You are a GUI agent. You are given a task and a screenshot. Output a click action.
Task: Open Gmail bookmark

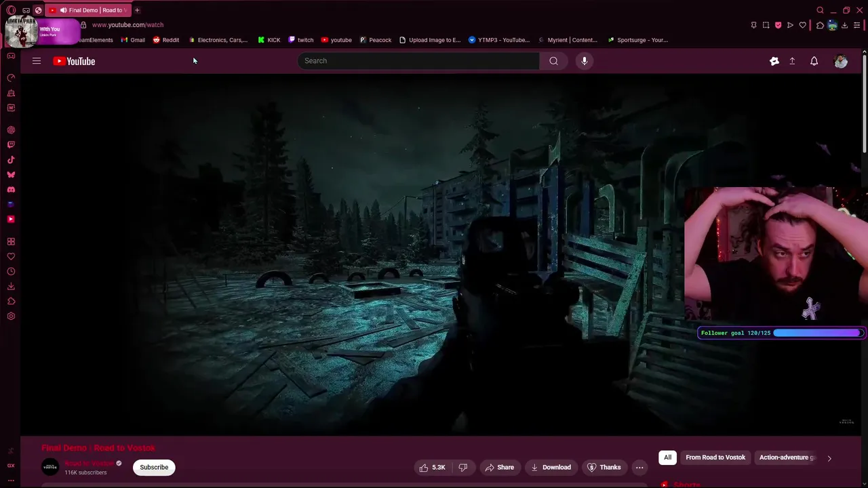133,40
